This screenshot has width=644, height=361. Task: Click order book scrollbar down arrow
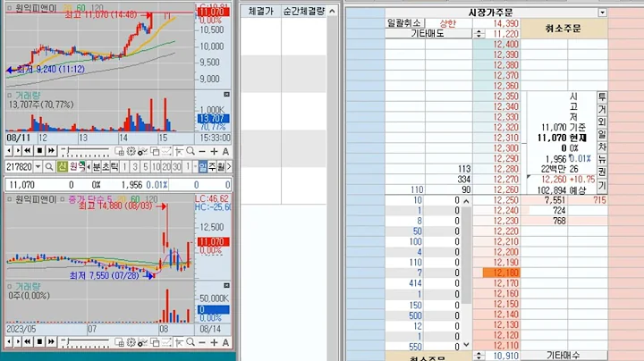pyautogui.click(x=466, y=345)
